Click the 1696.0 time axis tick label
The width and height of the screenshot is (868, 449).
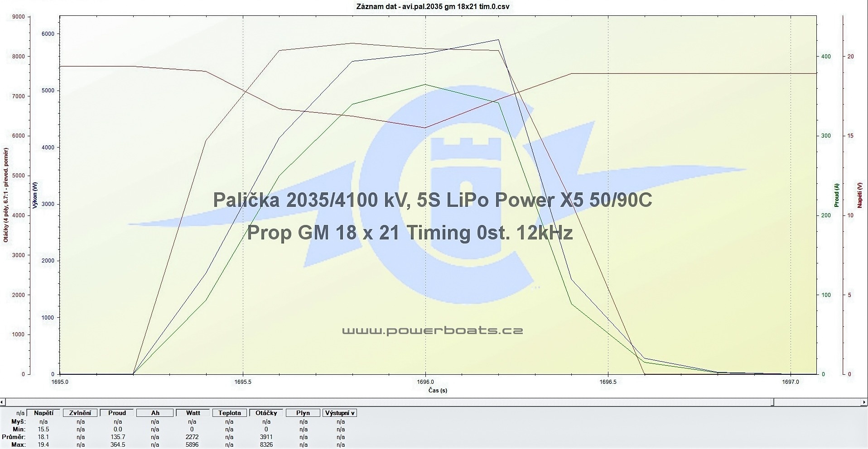(x=425, y=382)
